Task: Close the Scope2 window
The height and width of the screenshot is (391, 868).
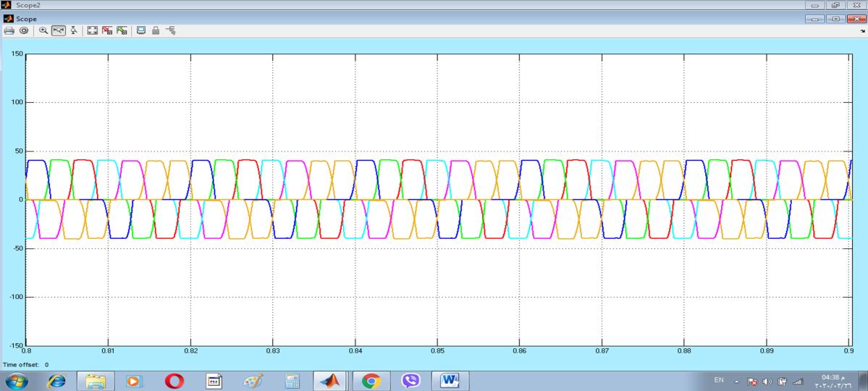Action: click(x=856, y=5)
